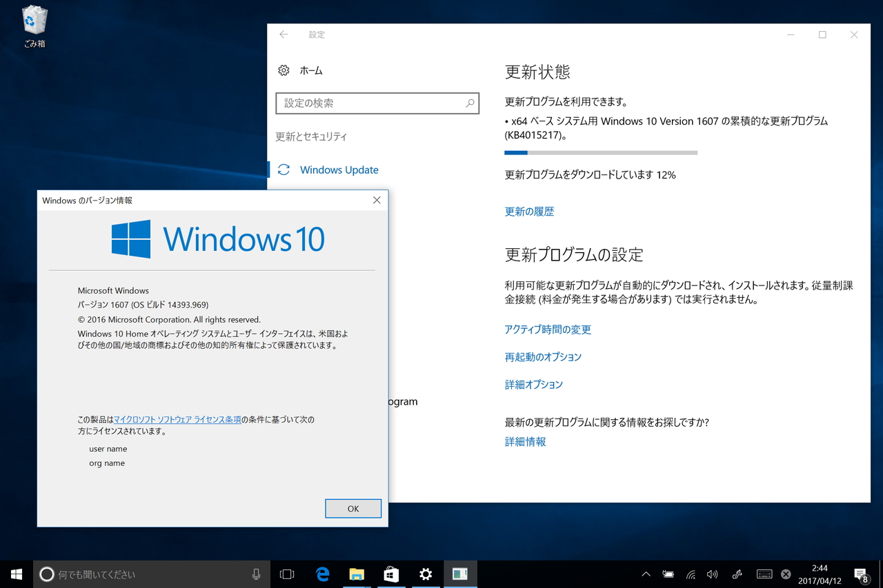Open Microsoft Edge from the taskbar
This screenshot has height=588, width=883.
pyautogui.click(x=322, y=574)
